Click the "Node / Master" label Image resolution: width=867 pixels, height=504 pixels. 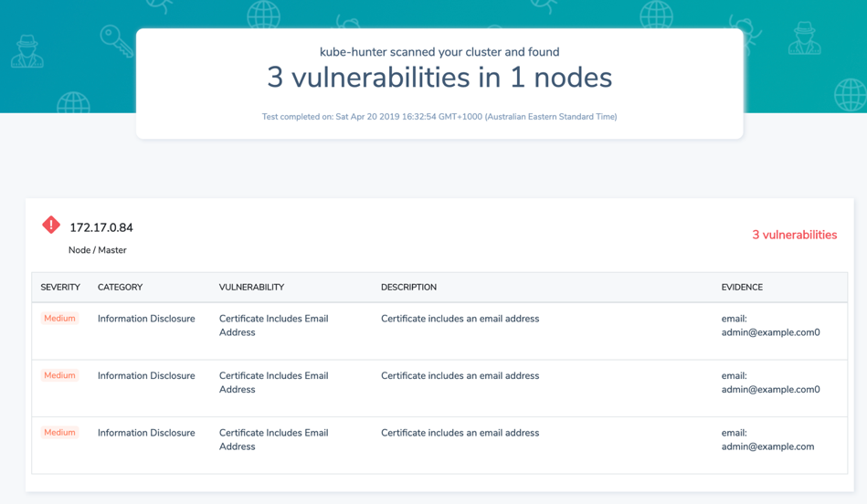point(98,250)
